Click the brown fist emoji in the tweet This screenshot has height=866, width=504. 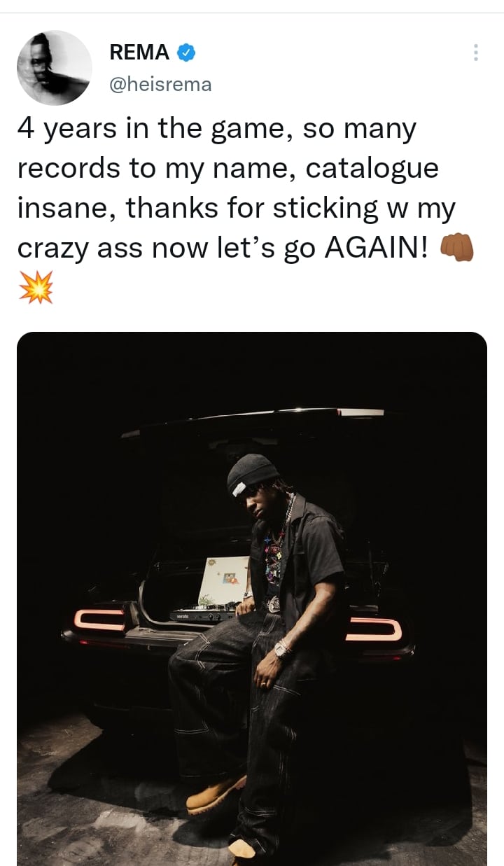click(456, 249)
